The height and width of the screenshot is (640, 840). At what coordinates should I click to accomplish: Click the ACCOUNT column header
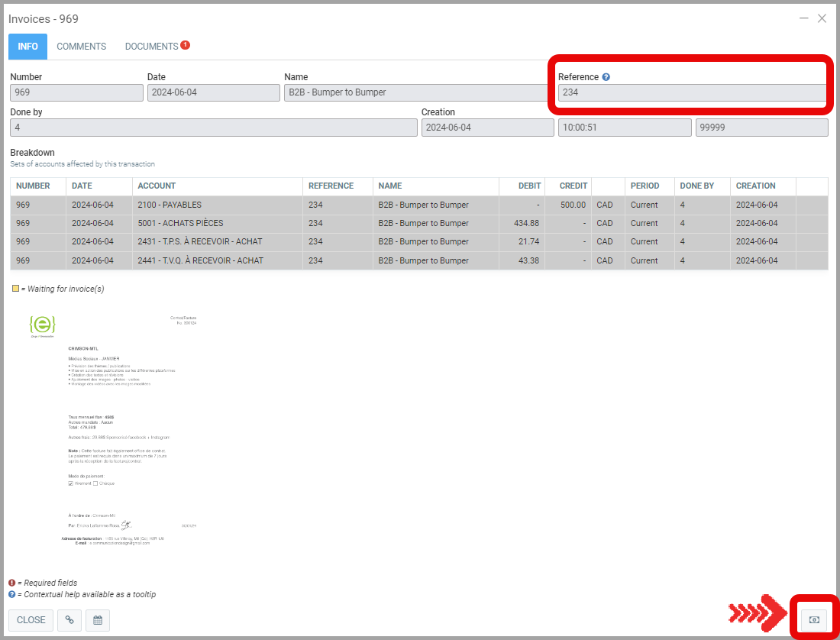(x=157, y=186)
